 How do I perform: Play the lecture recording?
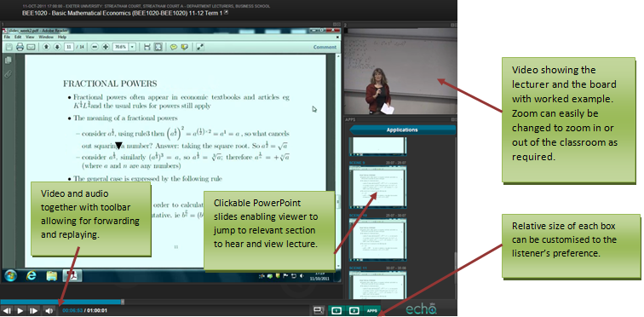click(x=20, y=310)
